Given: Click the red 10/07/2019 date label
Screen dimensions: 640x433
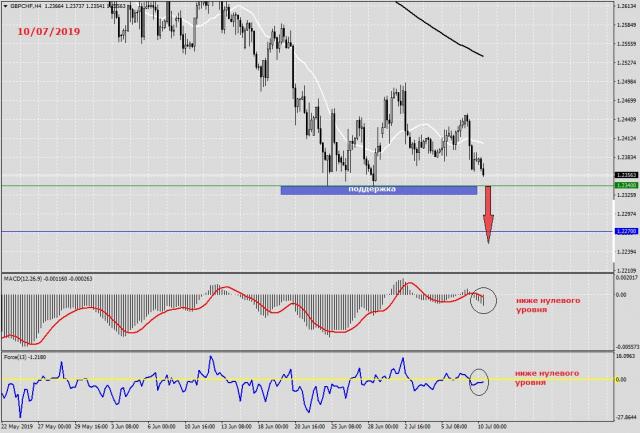Looking at the screenshot, I should coord(47,32).
